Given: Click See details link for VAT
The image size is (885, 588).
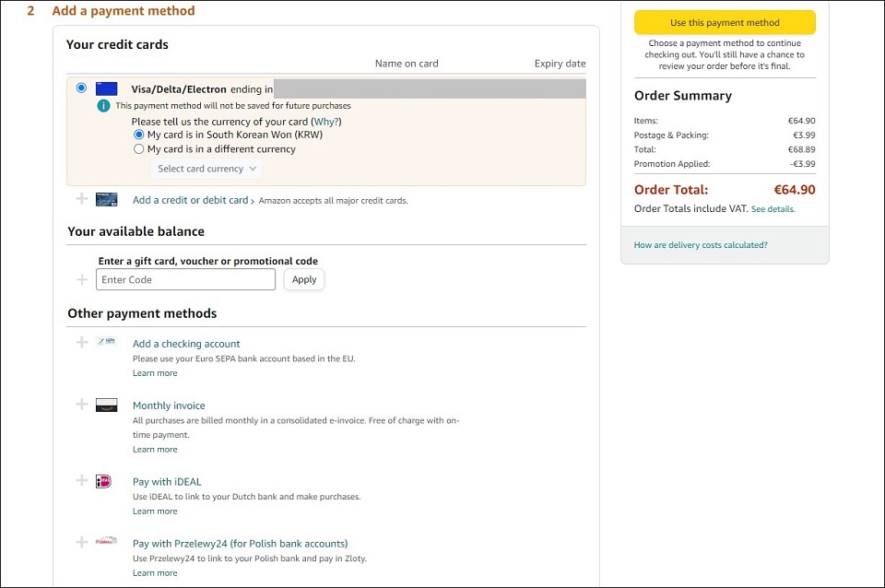Looking at the screenshot, I should (x=773, y=209).
